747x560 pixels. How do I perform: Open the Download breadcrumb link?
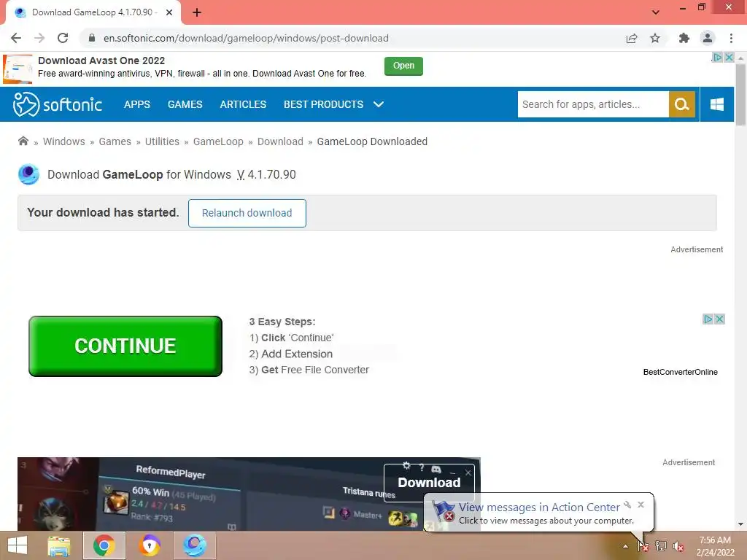[x=280, y=141]
